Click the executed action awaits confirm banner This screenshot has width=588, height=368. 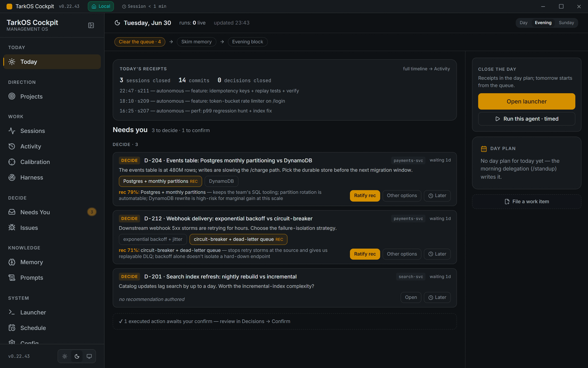(x=285, y=322)
